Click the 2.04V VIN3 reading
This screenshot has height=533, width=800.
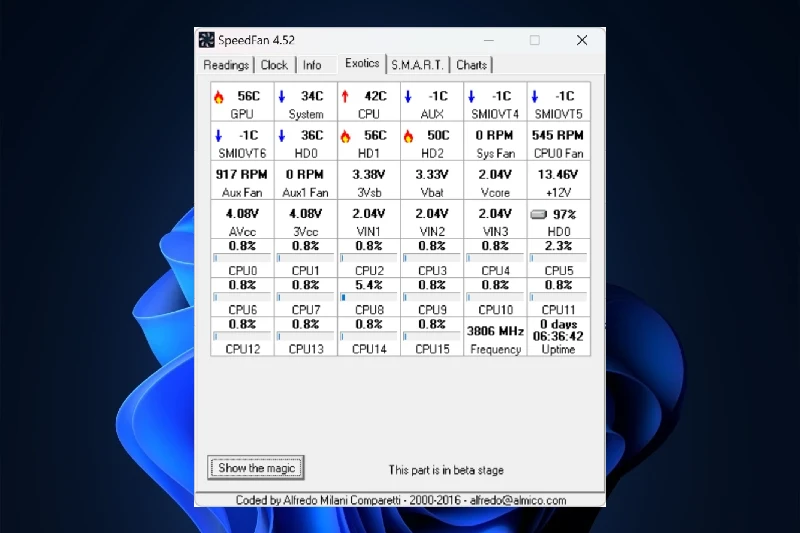pos(495,214)
